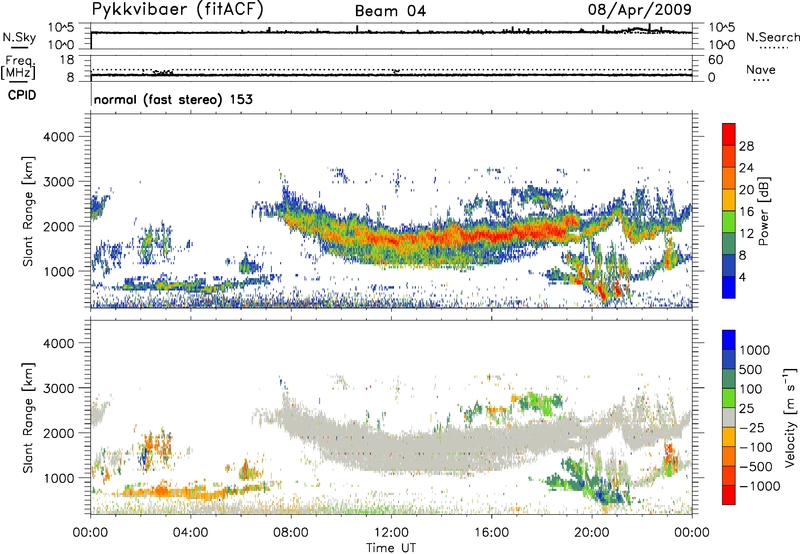Select the "Freq. [MHz]" axis label
Screen dimensions: 800x554
18,68
